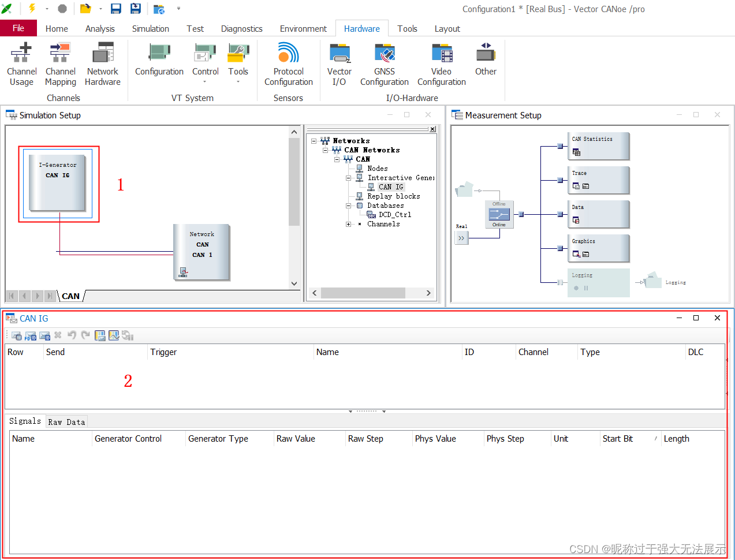Open the Start dropdown arrow next to lightning

click(47, 9)
